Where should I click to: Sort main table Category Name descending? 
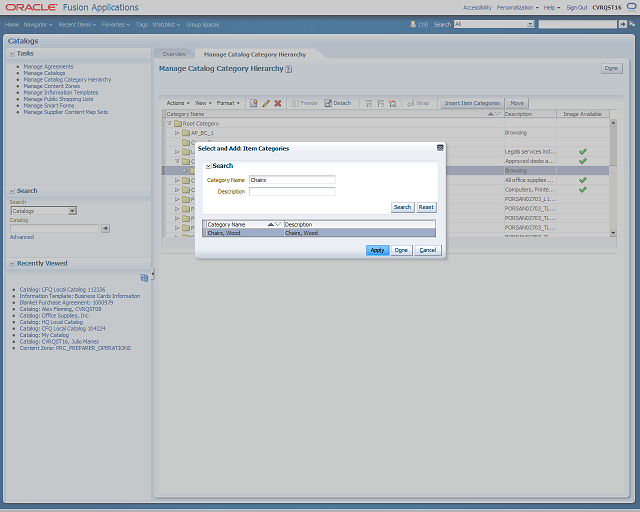[498, 114]
